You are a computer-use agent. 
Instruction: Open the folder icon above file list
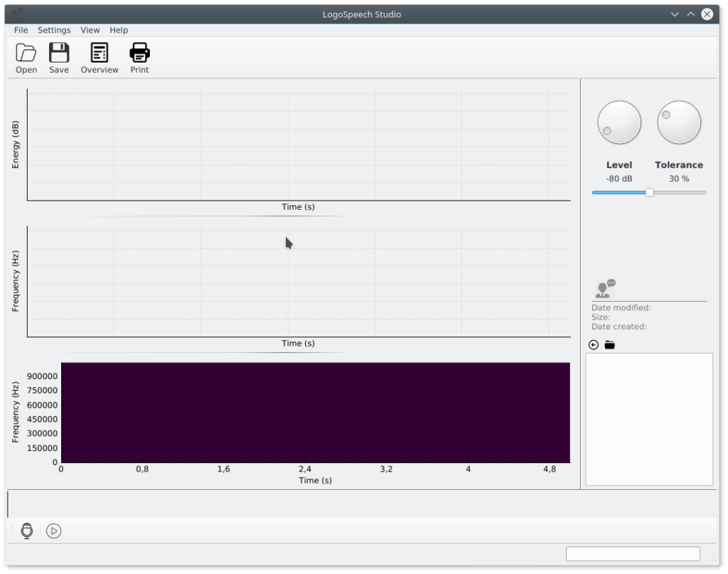click(609, 344)
